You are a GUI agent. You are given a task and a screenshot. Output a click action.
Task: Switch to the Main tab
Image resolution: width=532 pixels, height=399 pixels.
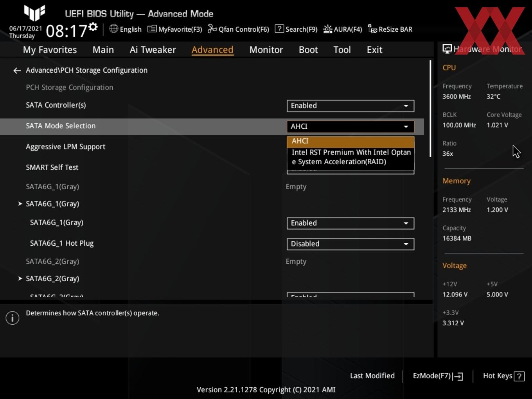click(x=103, y=50)
